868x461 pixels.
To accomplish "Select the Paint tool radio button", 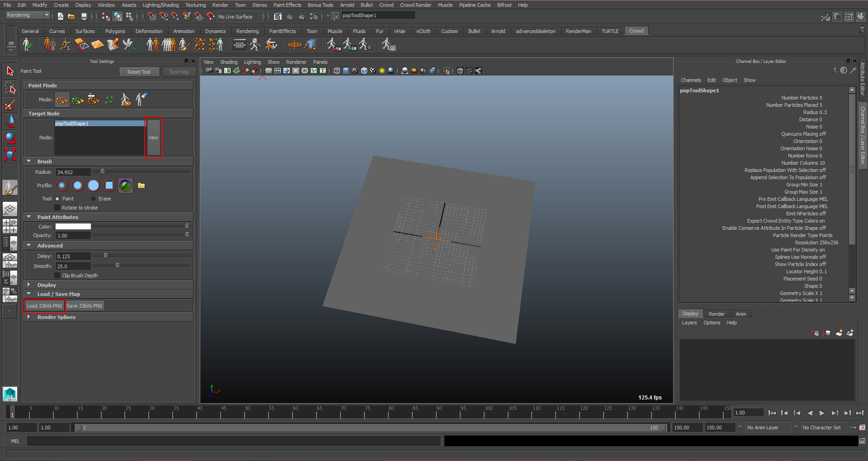I will (x=57, y=199).
